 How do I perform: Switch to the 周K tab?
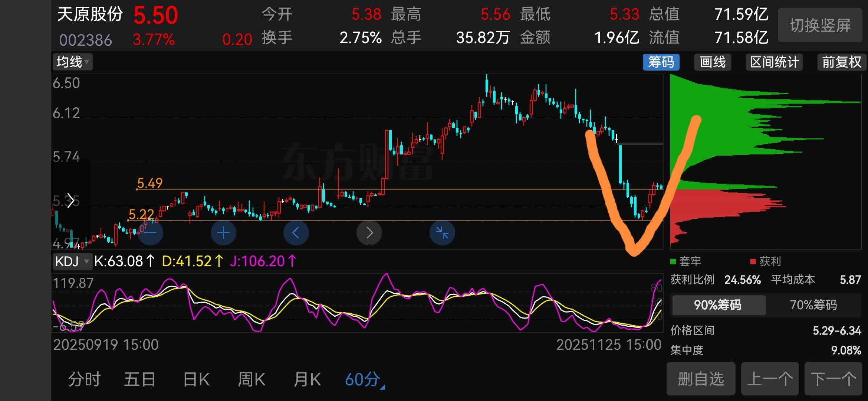[x=251, y=380]
